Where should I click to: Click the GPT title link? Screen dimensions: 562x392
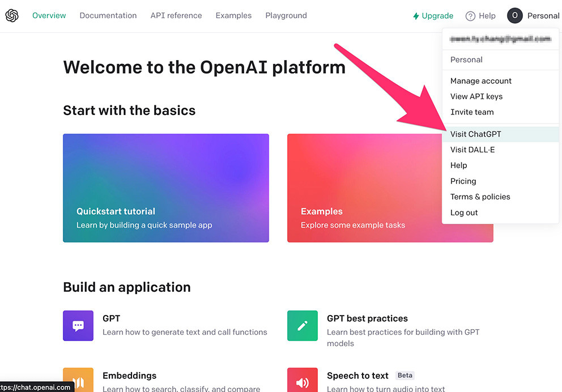(x=111, y=318)
